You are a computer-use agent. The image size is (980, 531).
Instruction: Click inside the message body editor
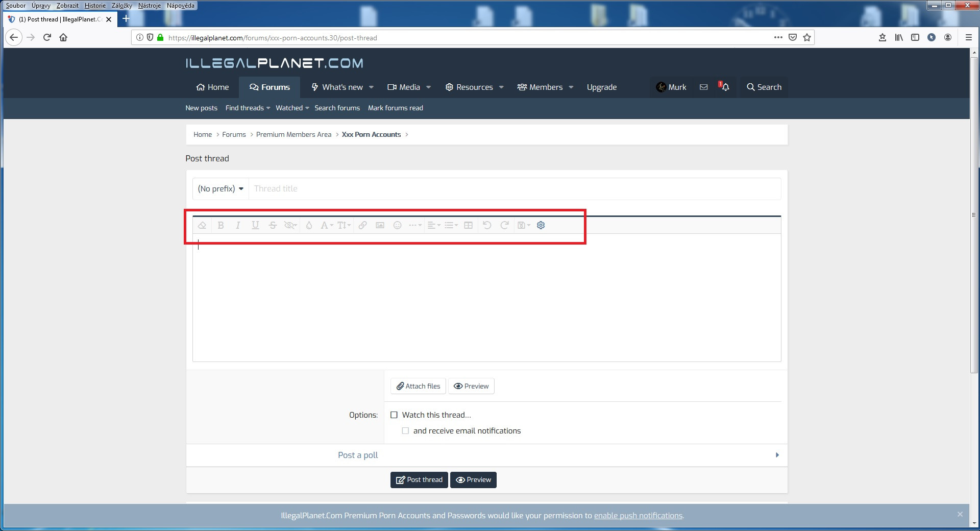coord(486,298)
